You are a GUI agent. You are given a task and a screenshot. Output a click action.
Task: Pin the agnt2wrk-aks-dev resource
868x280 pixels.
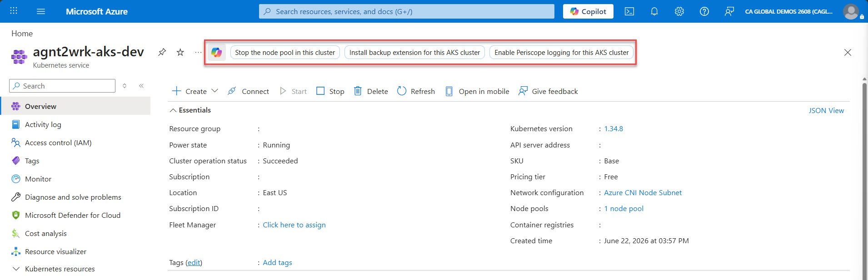pos(162,52)
